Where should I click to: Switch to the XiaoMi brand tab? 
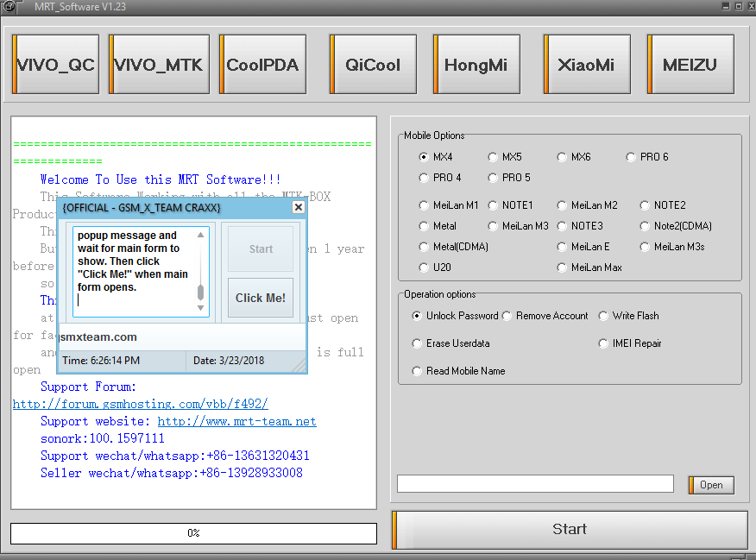(587, 64)
